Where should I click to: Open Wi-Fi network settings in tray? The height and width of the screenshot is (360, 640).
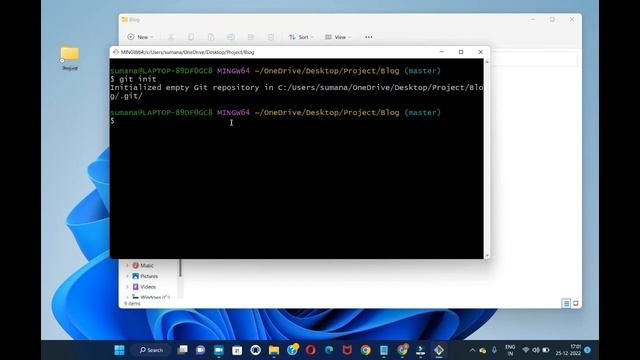pyautogui.click(x=526, y=350)
